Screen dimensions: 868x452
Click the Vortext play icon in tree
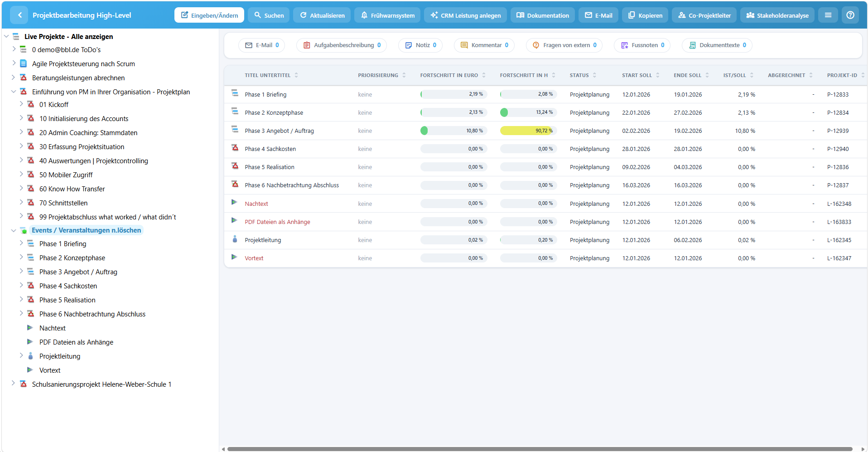(x=30, y=370)
